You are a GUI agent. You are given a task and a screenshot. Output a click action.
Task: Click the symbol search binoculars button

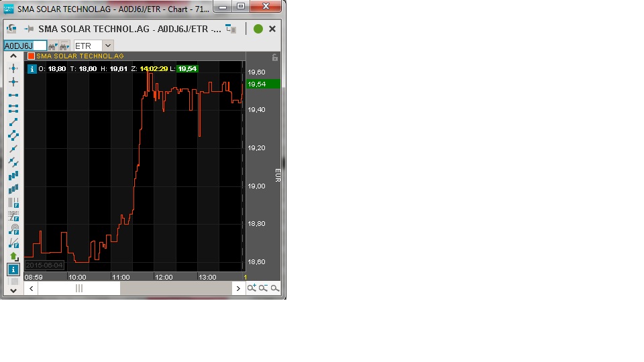click(x=52, y=46)
